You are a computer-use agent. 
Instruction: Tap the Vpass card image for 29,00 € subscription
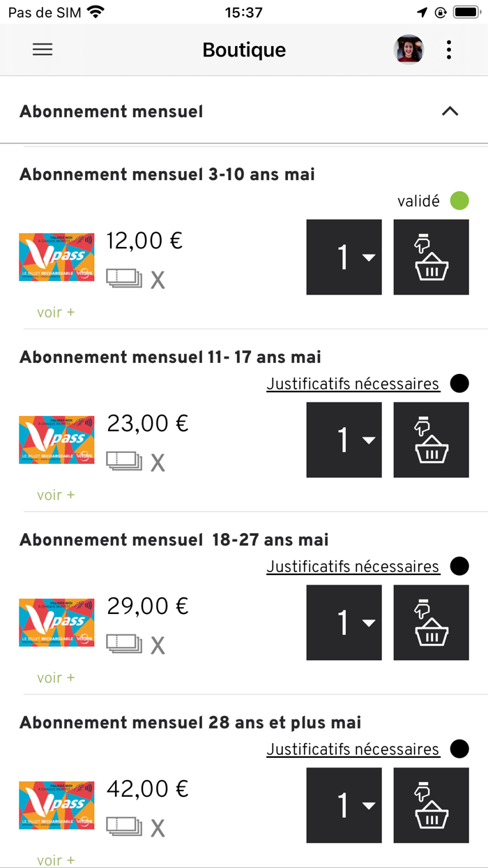coord(56,622)
